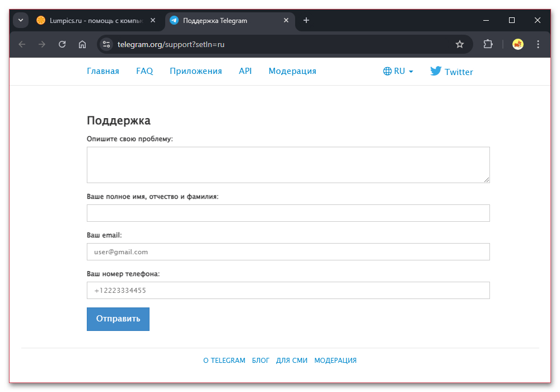Click the Ваш email label
This screenshot has height=392, width=560.
[104, 235]
